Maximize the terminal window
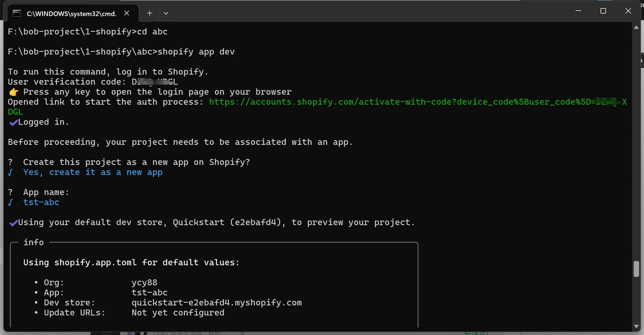Screen dimensions: 644x335 (603, 11)
